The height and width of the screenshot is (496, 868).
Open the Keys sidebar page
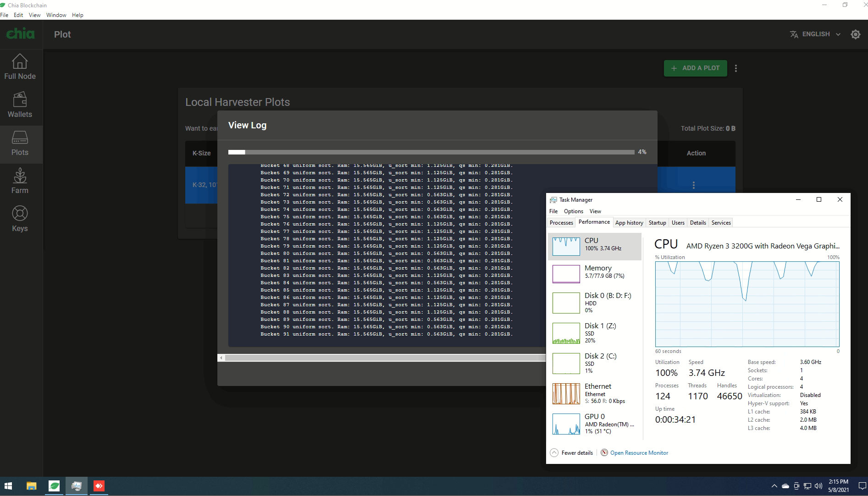(x=20, y=219)
